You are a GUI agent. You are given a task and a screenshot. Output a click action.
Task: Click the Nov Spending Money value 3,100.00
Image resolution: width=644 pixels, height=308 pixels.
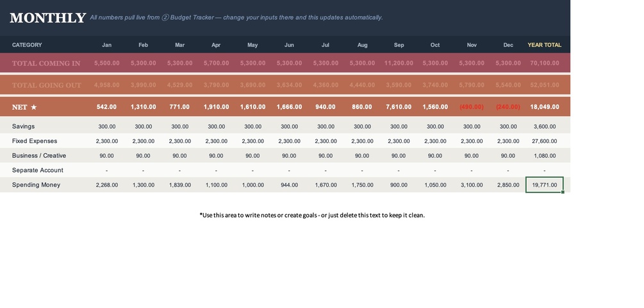(472, 185)
